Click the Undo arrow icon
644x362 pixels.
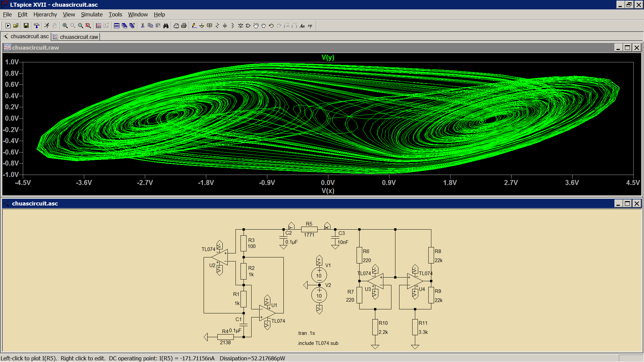click(x=271, y=25)
